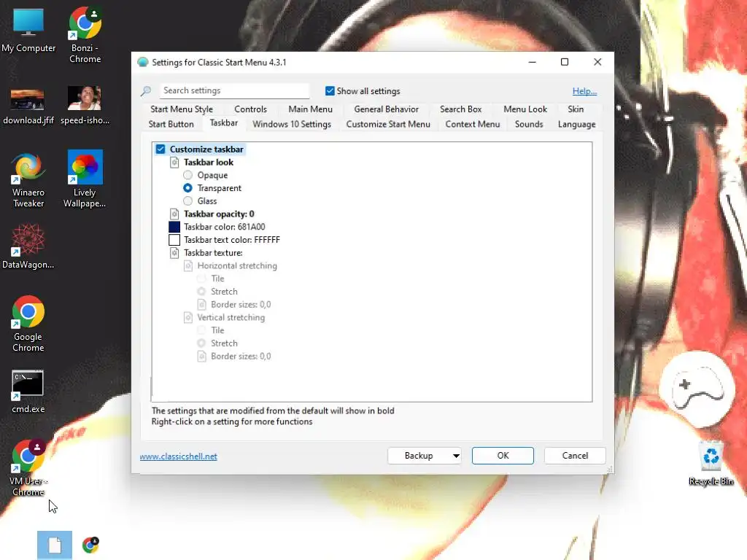Open the Backup dropdown arrow
The height and width of the screenshot is (560, 747).
pyautogui.click(x=456, y=456)
